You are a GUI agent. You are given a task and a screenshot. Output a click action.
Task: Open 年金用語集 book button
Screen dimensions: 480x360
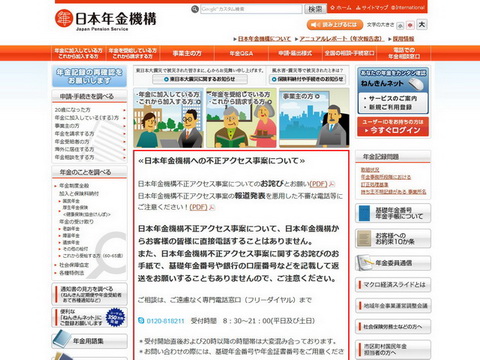[89, 340]
